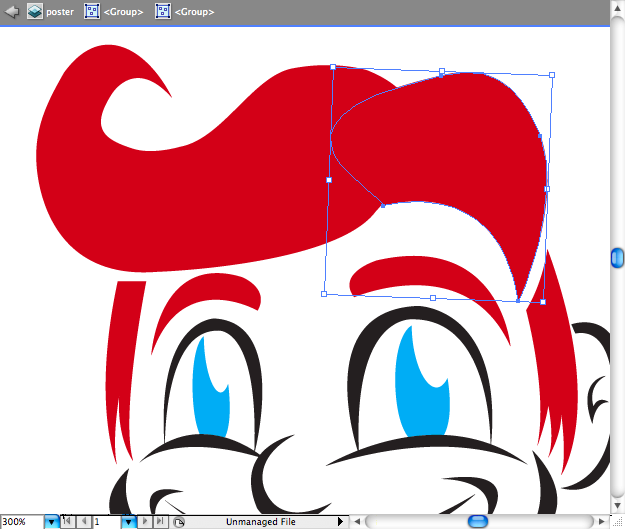Image resolution: width=625 pixels, height=529 pixels.
Task: Click the top-right bounding box handle
Action: click(552, 75)
